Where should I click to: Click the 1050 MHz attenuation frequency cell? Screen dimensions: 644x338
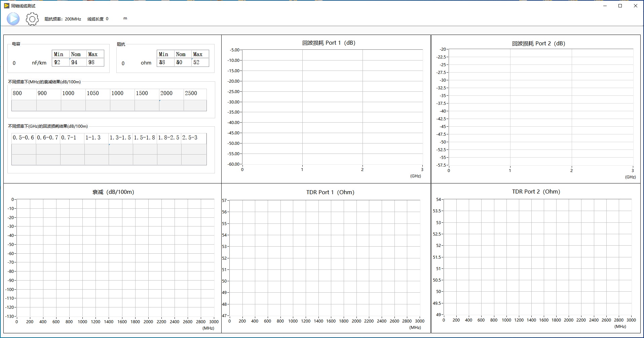(98, 93)
